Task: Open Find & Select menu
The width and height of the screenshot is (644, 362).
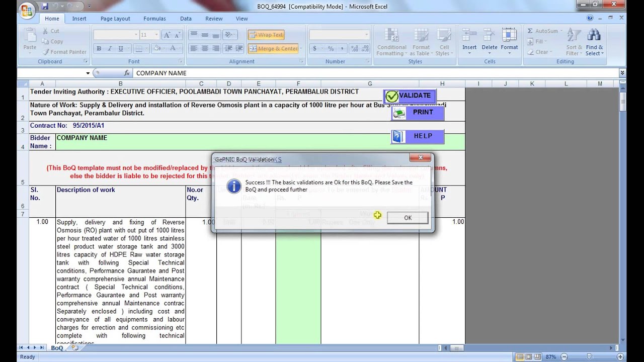Action: tap(594, 42)
